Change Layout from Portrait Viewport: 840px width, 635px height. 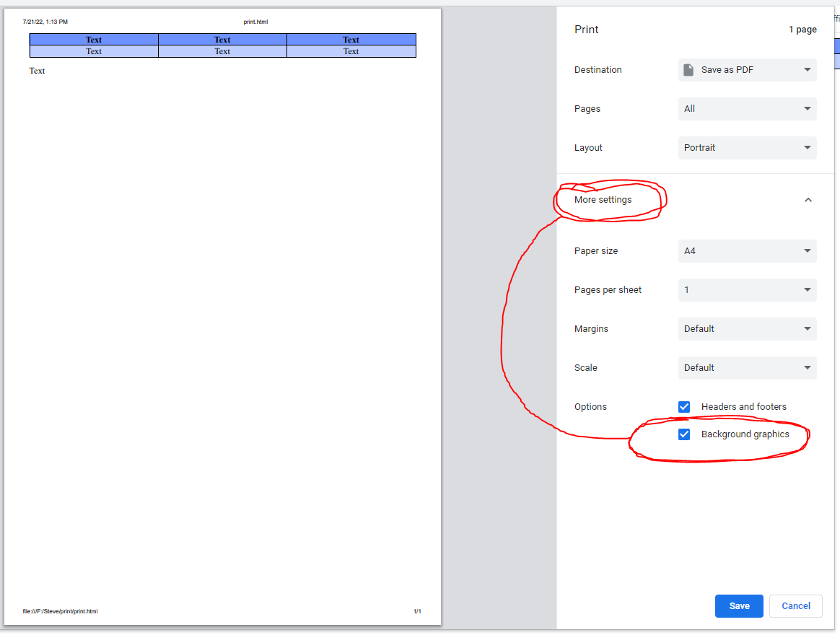click(747, 148)
